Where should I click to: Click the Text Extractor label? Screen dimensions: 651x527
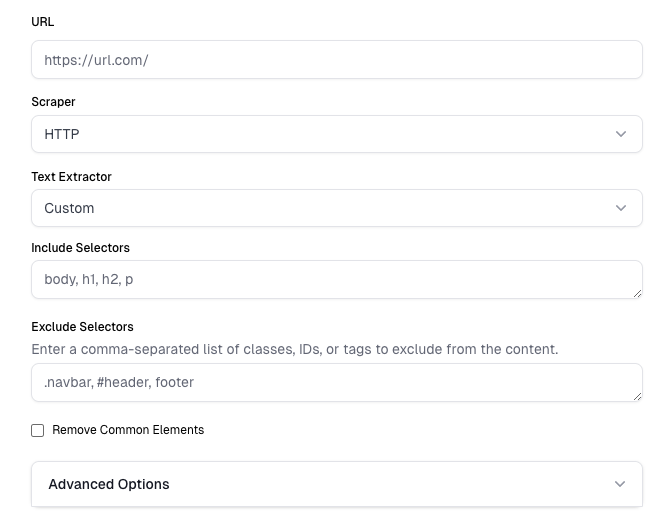(x=71, y=177)
